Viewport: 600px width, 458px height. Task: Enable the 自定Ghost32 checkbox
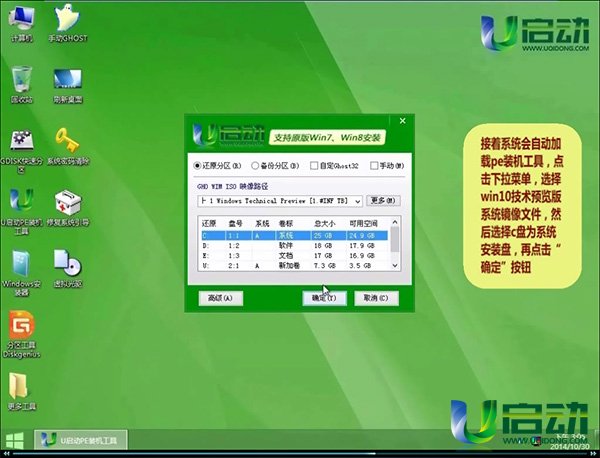[314, 166]
